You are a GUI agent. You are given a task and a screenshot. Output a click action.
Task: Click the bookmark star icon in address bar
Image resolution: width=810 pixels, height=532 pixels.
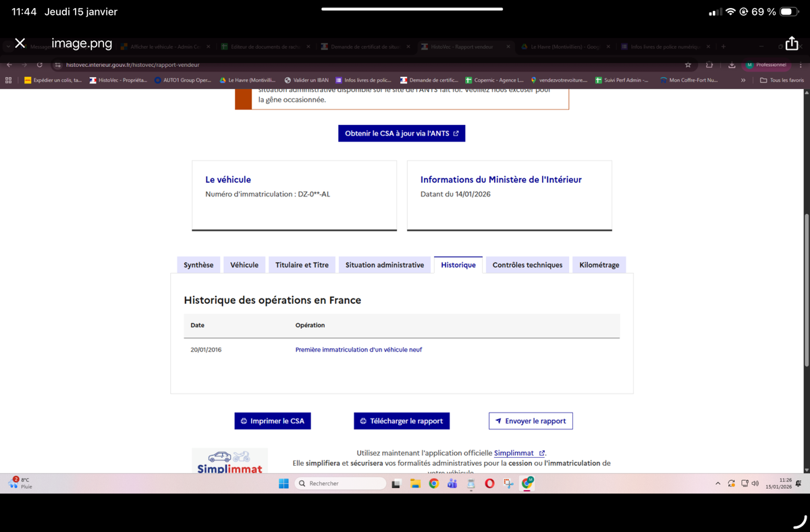(x=688, y=65)
